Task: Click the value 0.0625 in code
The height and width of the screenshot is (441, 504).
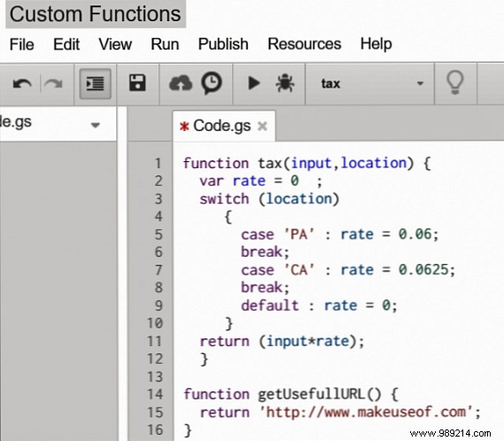Action: (x=423, y=270)
